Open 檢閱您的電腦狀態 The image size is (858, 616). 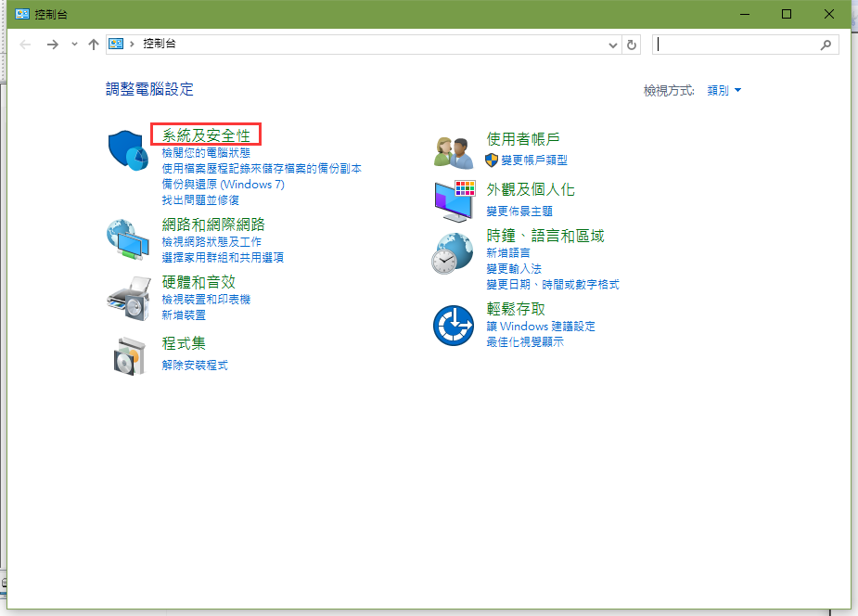[206, 153]
